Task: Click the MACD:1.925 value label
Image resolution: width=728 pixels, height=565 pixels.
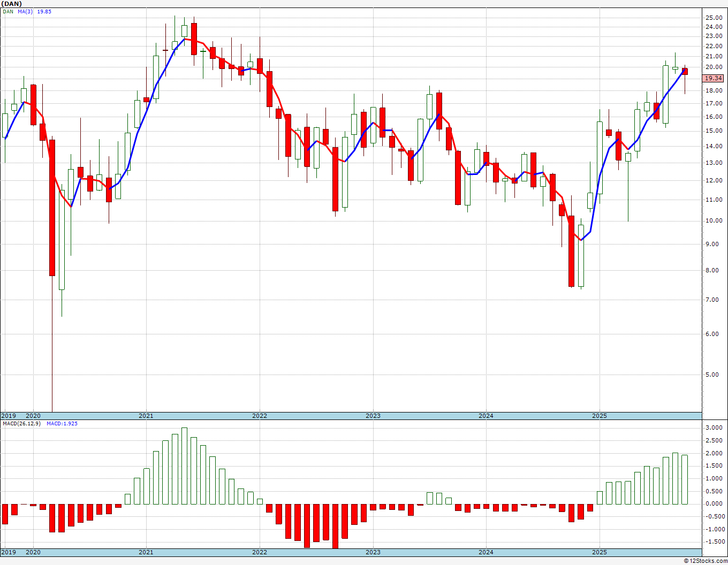Action: click(x=62, y=423)
